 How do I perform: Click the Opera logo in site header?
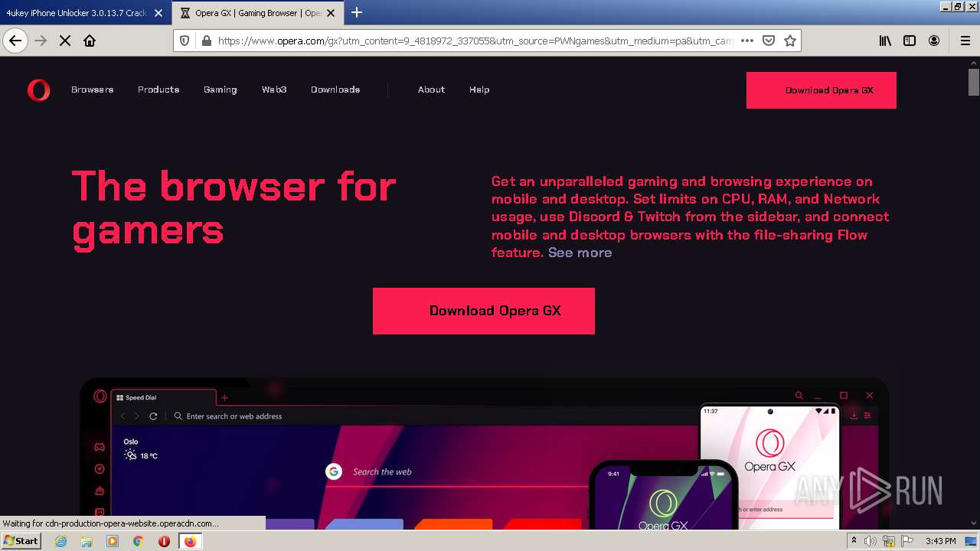[38, 90]
